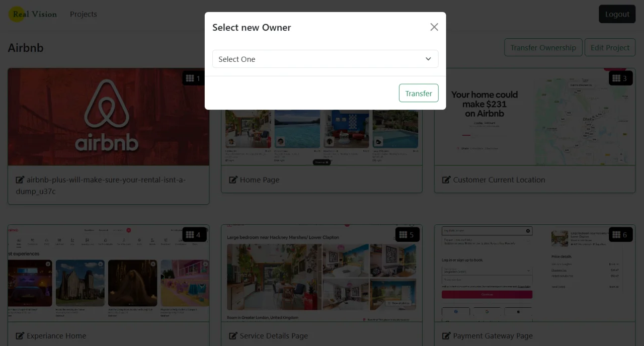Click the Transfer Ownership button

tap(543, 47)
